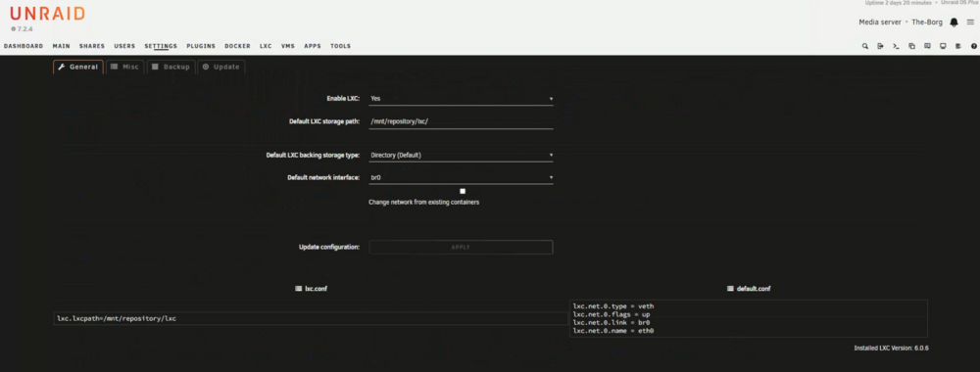
Task: Open the web terminal icon
Action: point(896,46)
